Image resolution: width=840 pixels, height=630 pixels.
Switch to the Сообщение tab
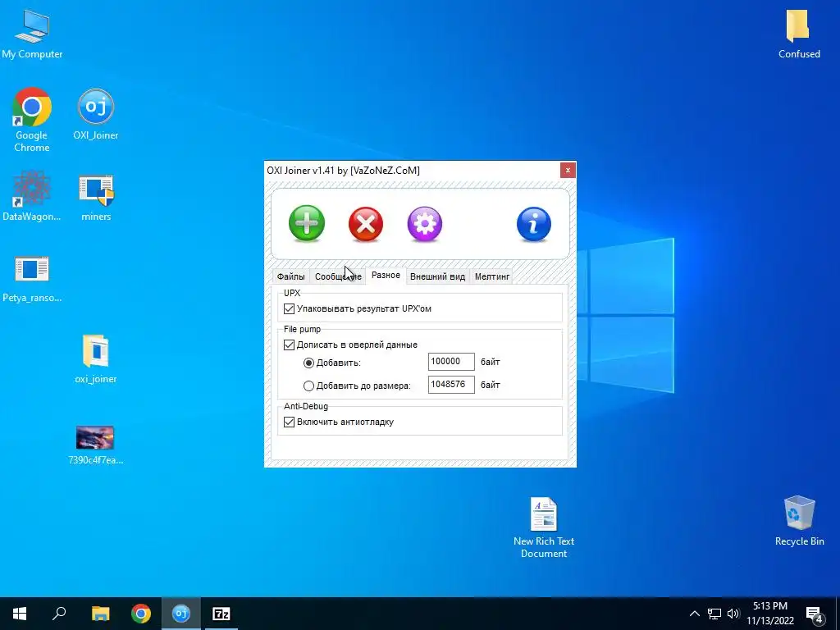(338, 276)
